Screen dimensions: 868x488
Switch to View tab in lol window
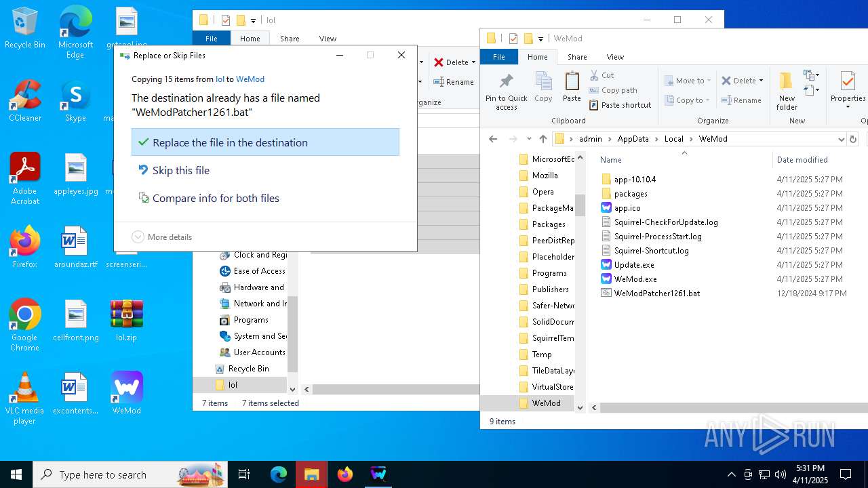pos(328,39)
